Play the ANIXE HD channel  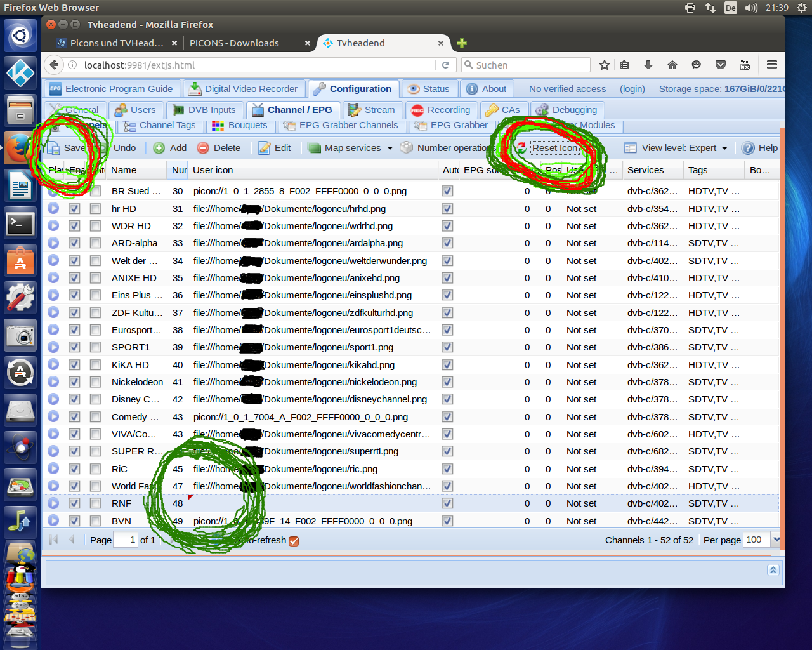tap(53, 277)
